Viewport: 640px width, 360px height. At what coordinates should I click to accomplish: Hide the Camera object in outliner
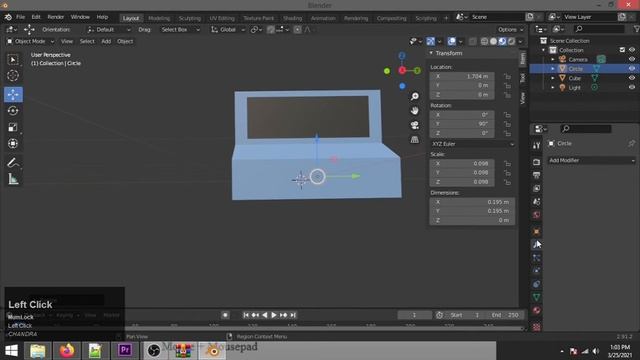pos(632,59)
